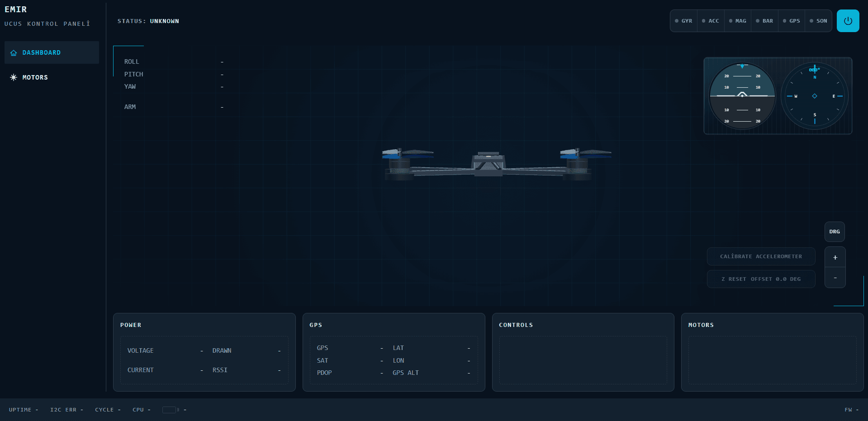Click the VOLTAGE label in Power panel
This screenshot has width=868, height=421.
click(141, 350)
